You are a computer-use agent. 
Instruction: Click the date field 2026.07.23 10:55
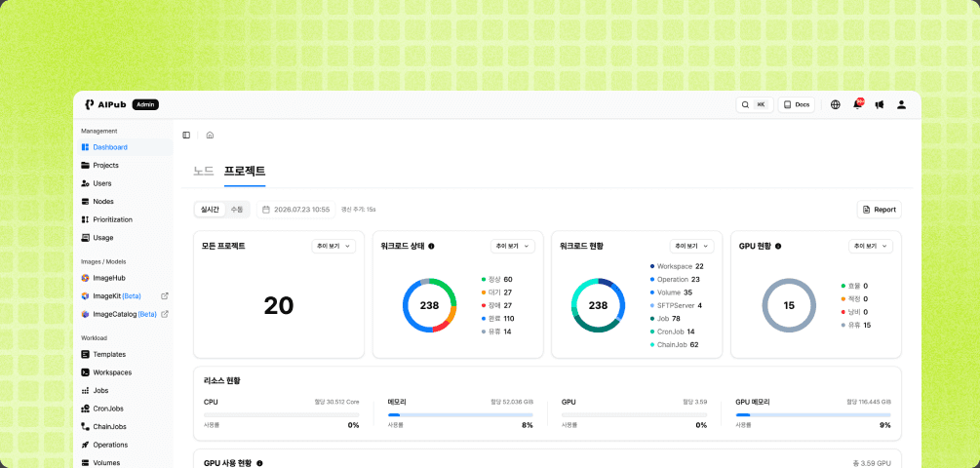295,210
